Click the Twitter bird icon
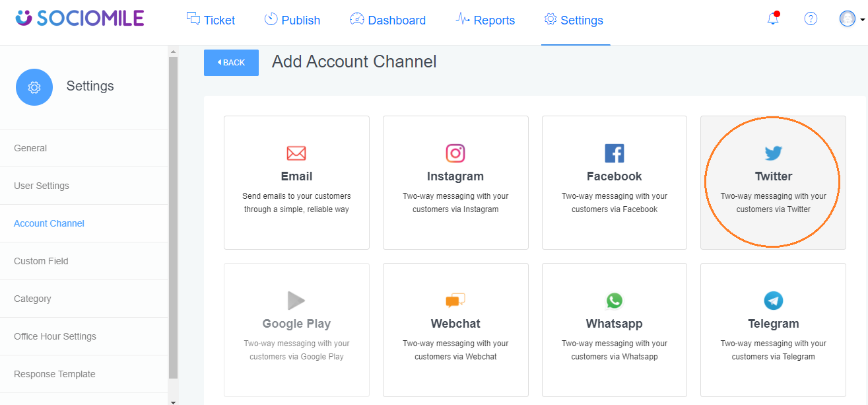 click(x=773, y=153)
